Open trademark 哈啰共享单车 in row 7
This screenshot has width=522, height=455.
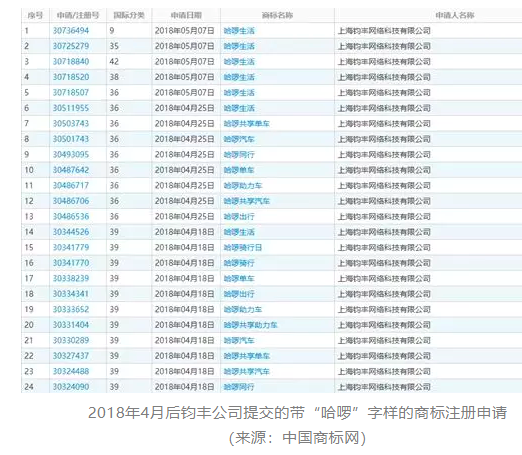point(246,124)
